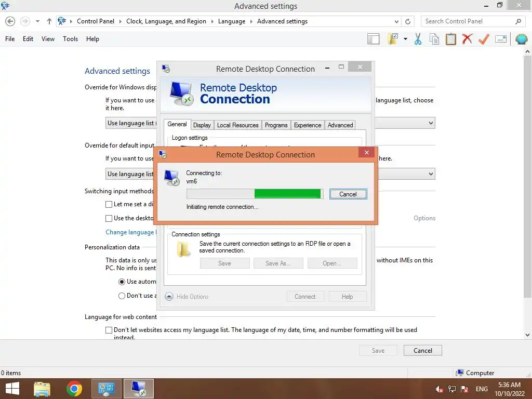
Task: Click the Forward navigation arrow
Action: click(25, 21)
